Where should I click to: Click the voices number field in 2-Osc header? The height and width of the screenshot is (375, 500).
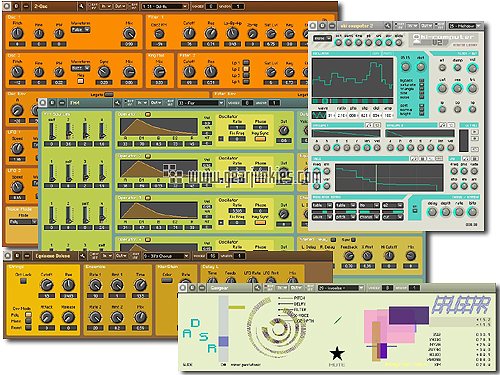click(x=210, y=6)
